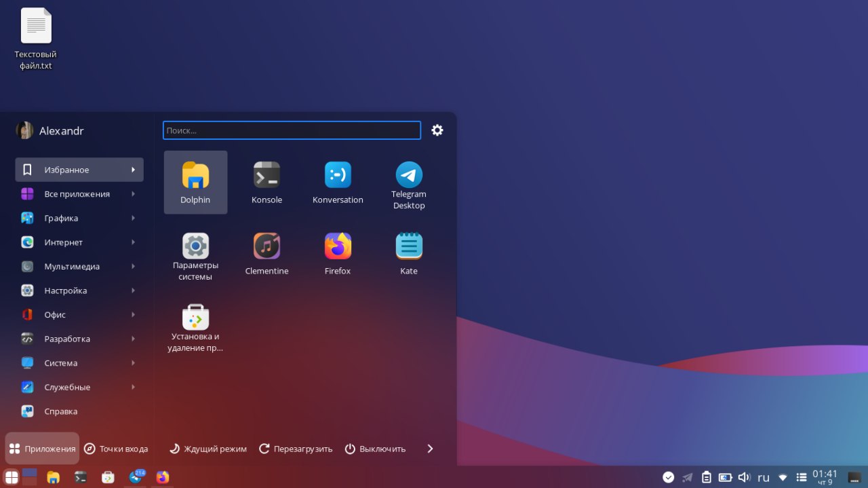
Task: Open the Справка entry
Action: (x=79, y=411)
